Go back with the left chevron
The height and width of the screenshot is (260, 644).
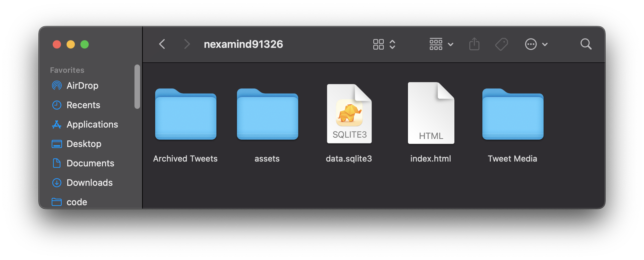pyautogui.click(x=162, y=44)
